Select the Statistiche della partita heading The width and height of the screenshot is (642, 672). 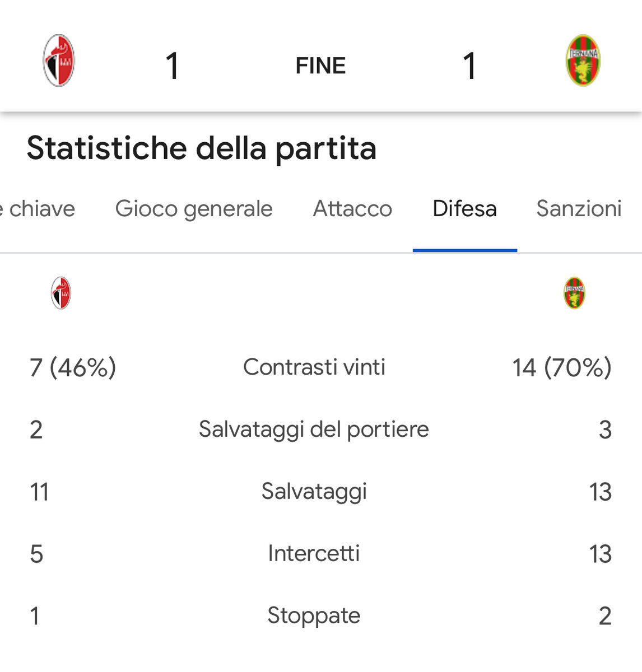tap(202, 148)
